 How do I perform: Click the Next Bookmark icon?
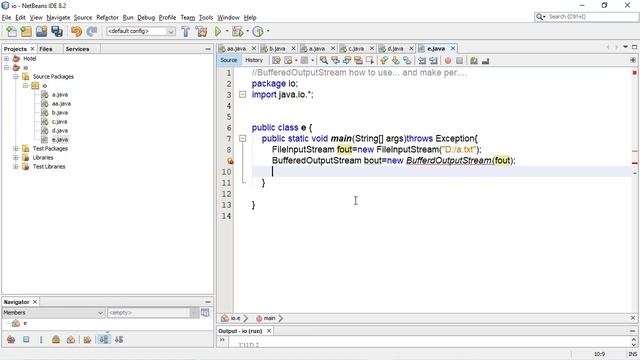click(396, 60)
